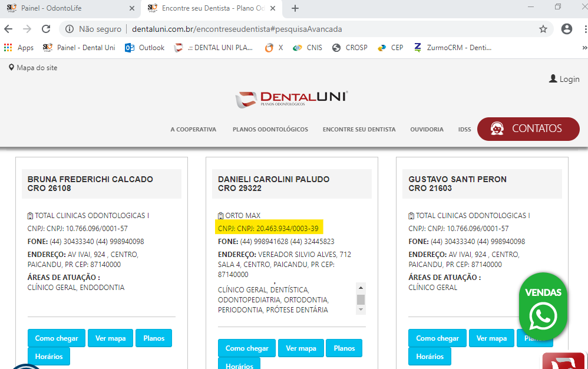Click the DentalUni logo
This screenshot has width=588, height=369.
pyautogui.click(x=292, y=99)
